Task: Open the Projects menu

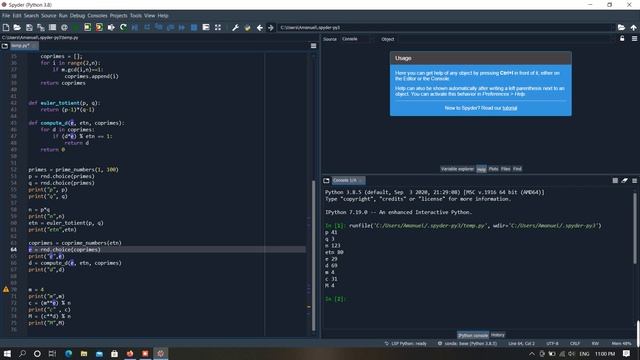Action: [x=118, y=16]
